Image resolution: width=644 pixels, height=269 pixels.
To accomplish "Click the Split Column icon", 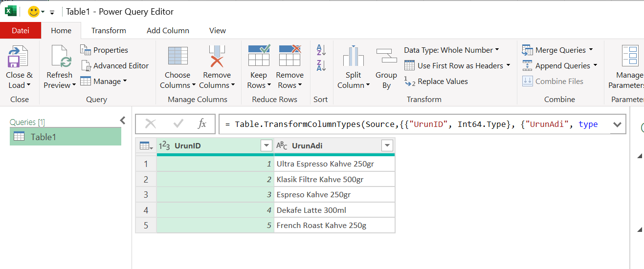I will tap(353, 57).
